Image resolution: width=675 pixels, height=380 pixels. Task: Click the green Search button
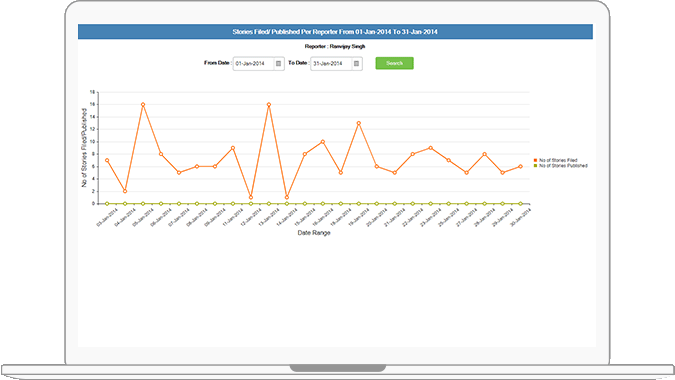394,63
